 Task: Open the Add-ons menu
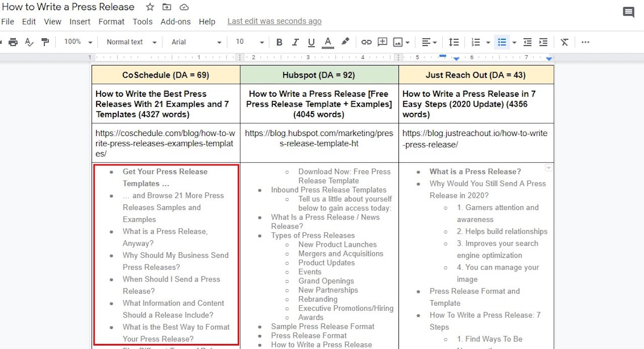(x=176, y=22)
